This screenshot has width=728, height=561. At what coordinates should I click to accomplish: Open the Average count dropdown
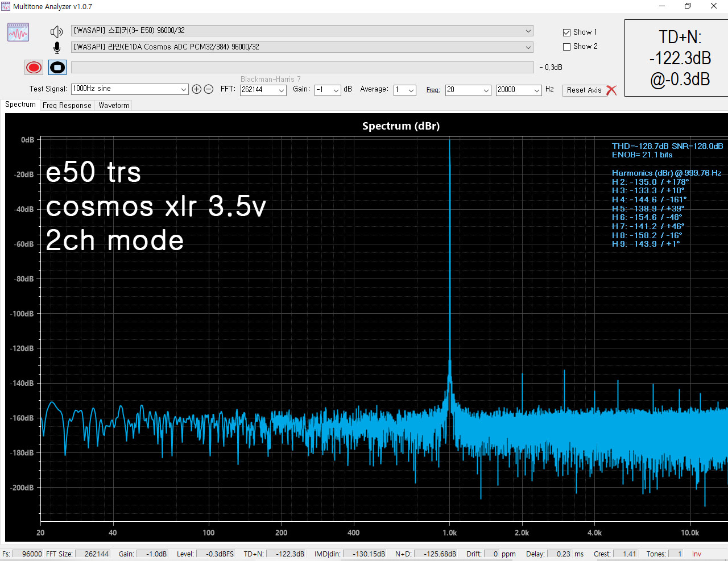[405, 90]
